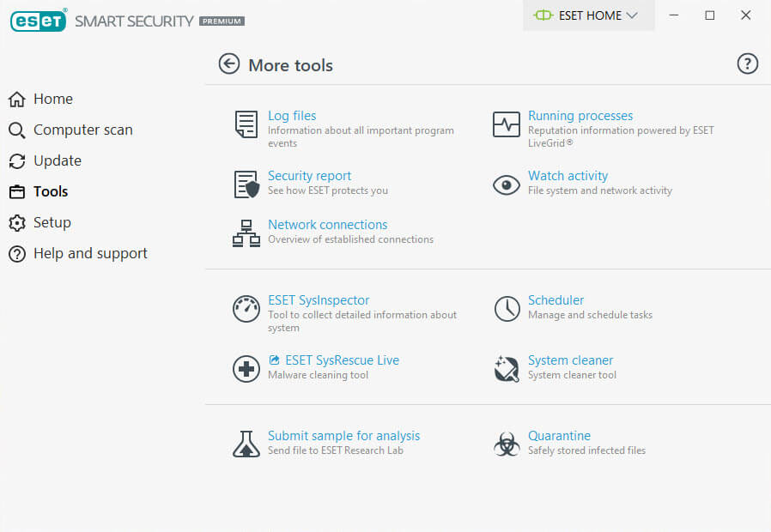
Task: Maximize the ESET window
Action: point(709,15)
